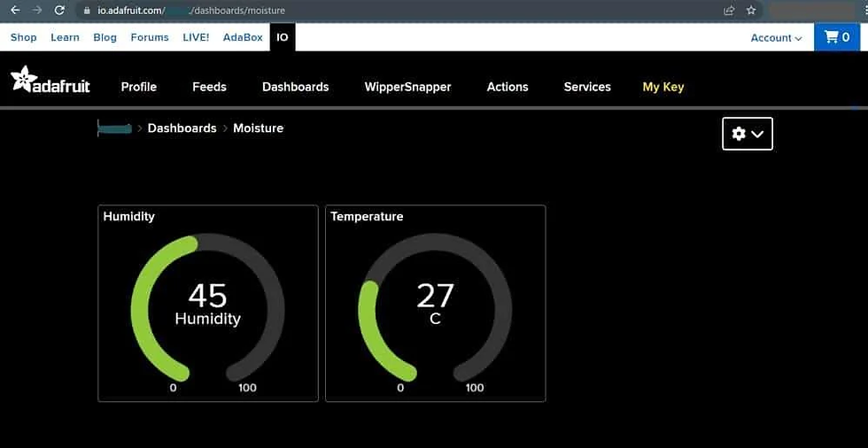Screen dimensions: 868x448
Task: Click the share page icon in the address bar
Action: coord(730,10)
